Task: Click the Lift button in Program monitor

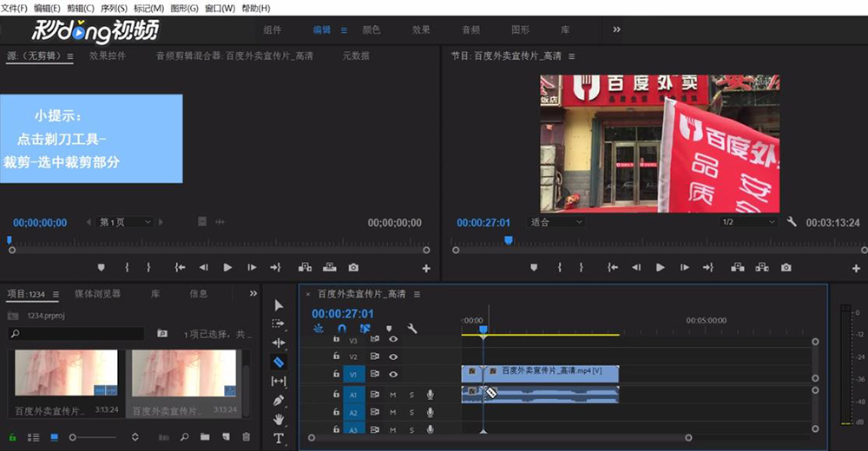Action: [737, 267]
